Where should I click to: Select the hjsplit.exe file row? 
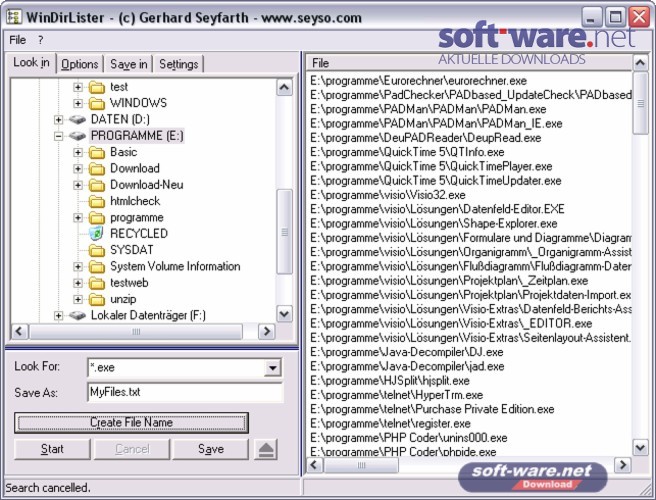click(390, 381)
